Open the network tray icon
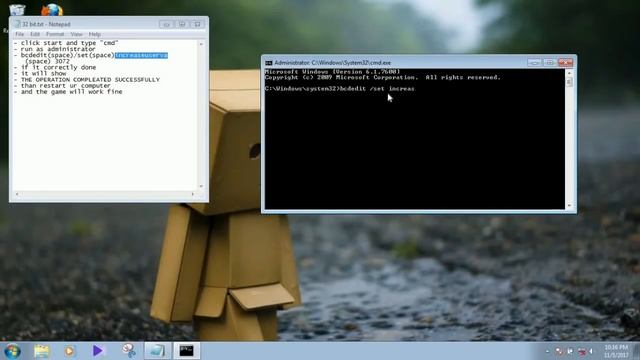 pyautogui.click(x=582, y=351)
